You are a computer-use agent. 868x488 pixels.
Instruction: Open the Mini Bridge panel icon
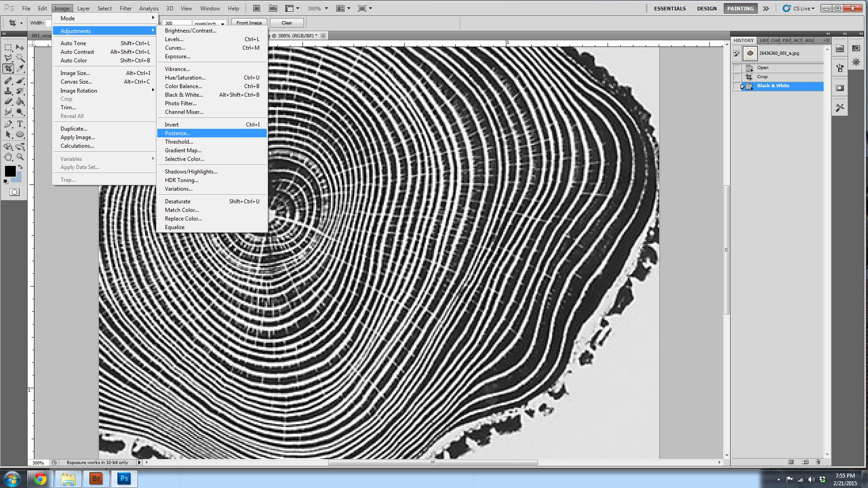840,49
